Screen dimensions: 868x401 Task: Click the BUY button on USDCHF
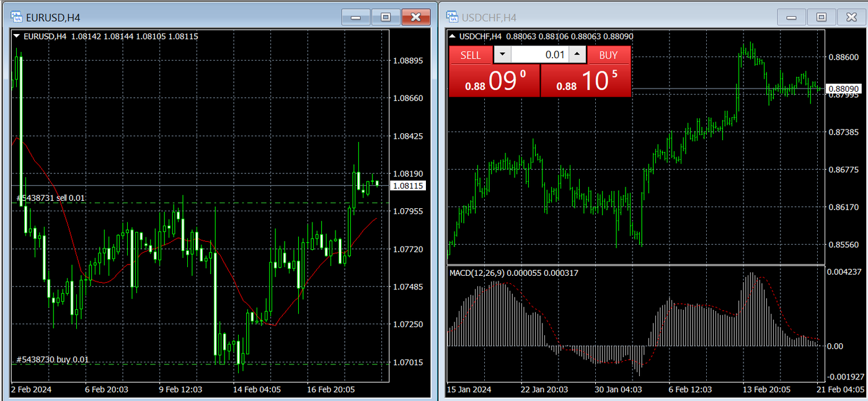[x=609, y=55]
